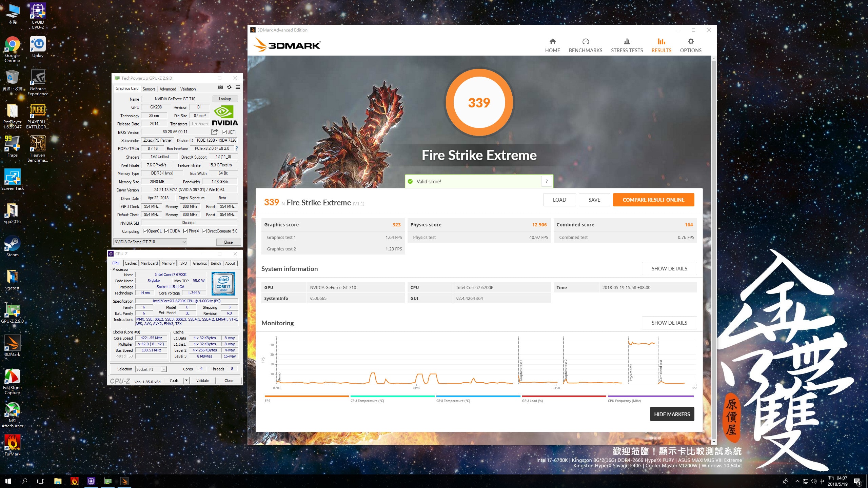The height and width of the screenshot is (488, 868).
Task: Open the GPU-Z hamburger menu icon
Action: pos(238,87)
